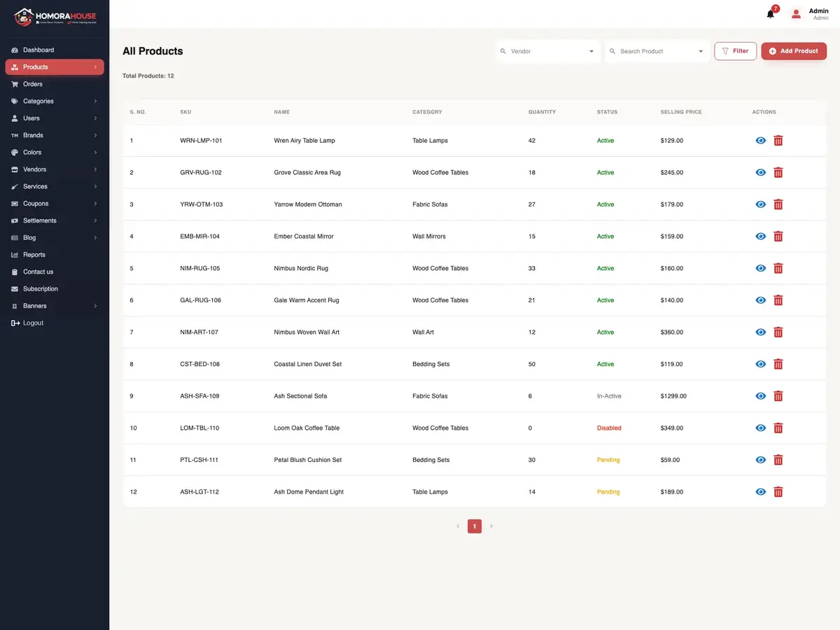Screen dimensions: 840x630
Task: Delete the Gale Warm Accent Rug row
Action: pos(778,300)
